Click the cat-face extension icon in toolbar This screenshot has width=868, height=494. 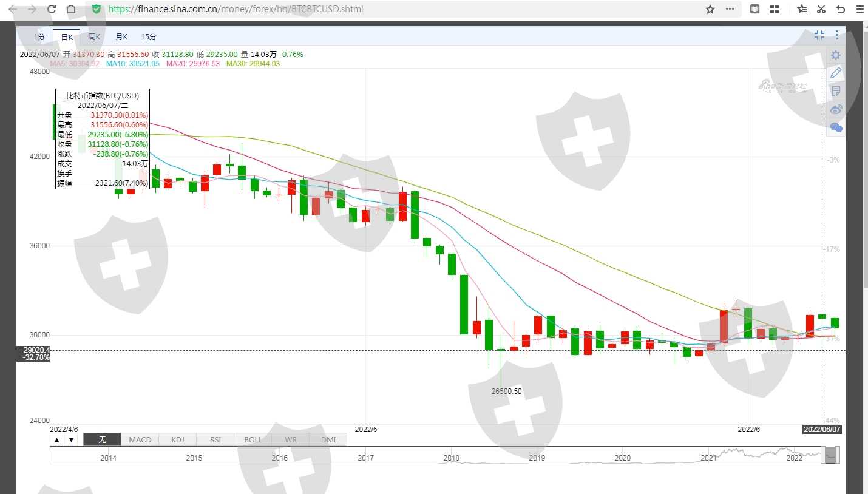pos(754,9)
